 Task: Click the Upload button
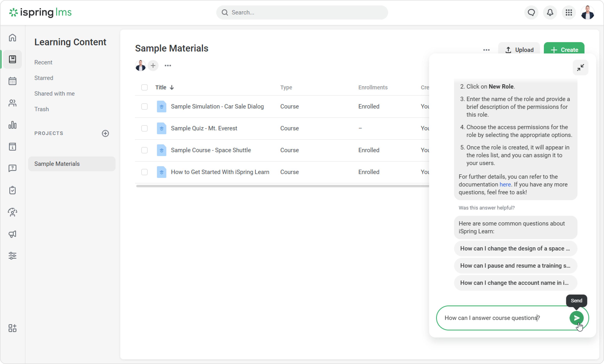point(519,50)
